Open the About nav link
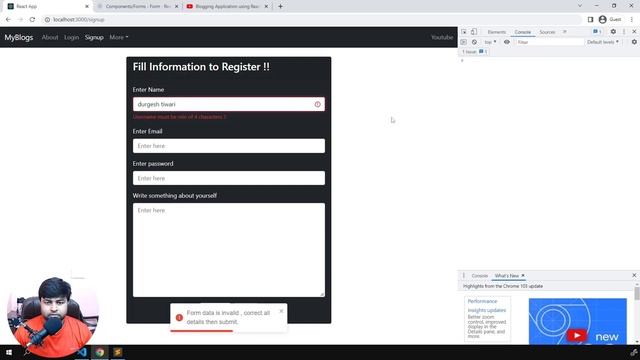 pos(50,37)
